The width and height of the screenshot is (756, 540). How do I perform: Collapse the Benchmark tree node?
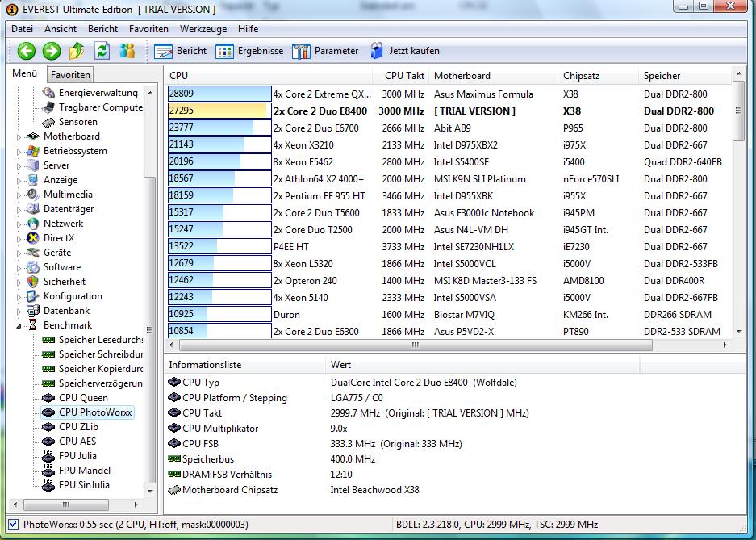click(19, 326)
